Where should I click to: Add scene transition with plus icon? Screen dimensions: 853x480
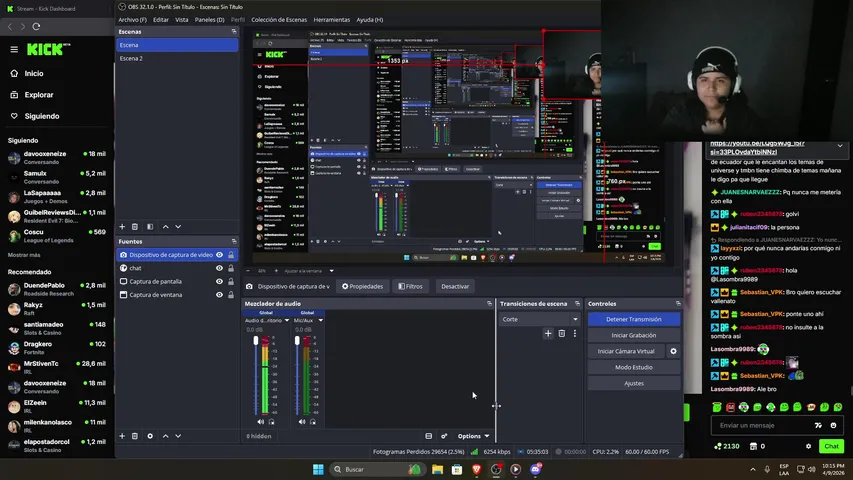pyautogui.click(x=548, y=334)
